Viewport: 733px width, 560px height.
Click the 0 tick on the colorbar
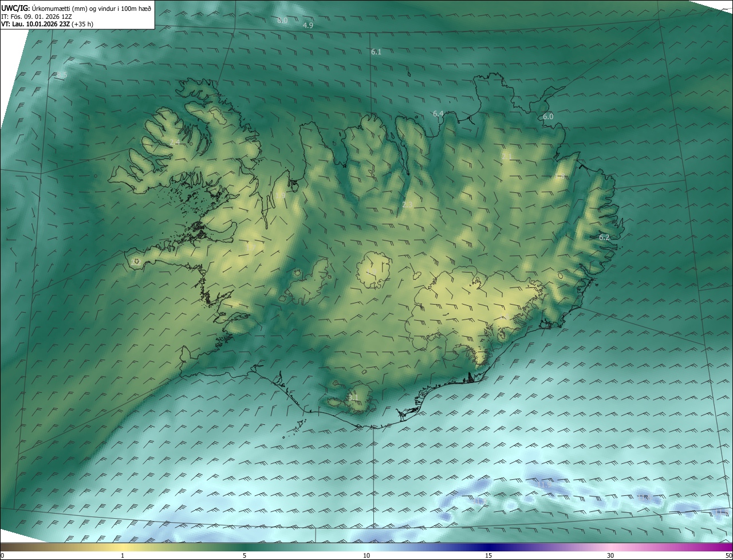pyautogui.click(x=2, y=555)
